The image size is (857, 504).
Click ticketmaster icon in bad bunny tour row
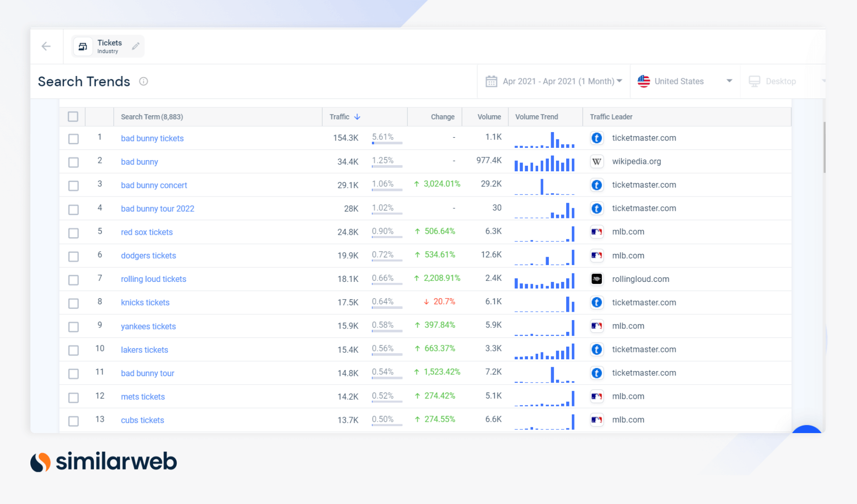point(597,373)
